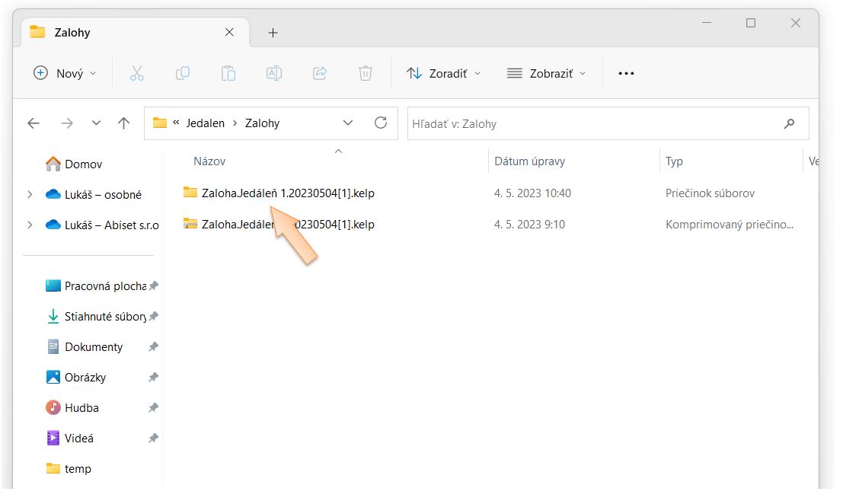Click the Rename icon in toolbar
The image size is (843, 504).
coord(274,73)
